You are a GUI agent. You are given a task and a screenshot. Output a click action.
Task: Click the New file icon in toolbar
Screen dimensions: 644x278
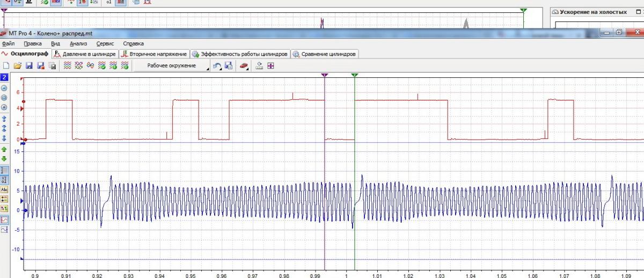(x=6, y=65)
